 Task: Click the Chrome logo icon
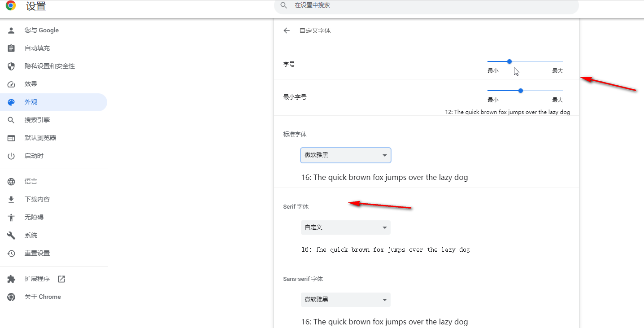click(x=11, y=5)
